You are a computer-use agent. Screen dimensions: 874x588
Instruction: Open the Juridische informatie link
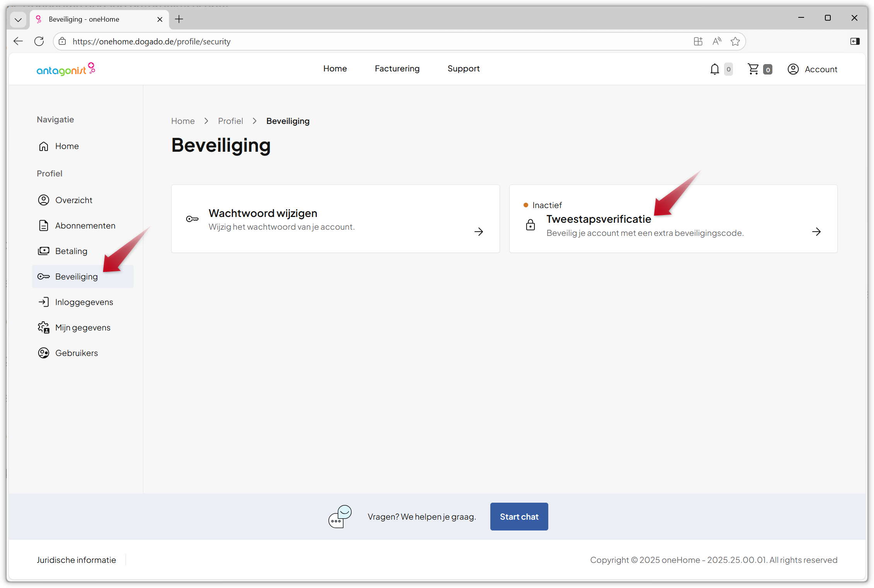point(77,559)
